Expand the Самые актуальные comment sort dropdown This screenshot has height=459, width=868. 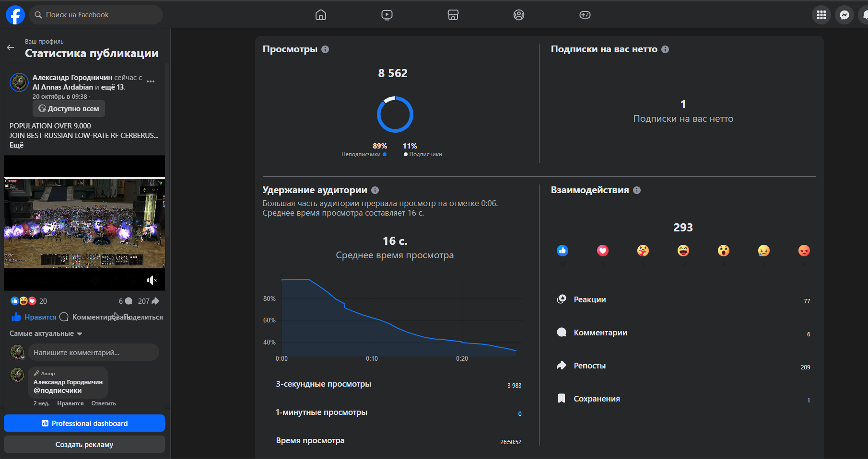pyautogui.click(x=46, y=333)
